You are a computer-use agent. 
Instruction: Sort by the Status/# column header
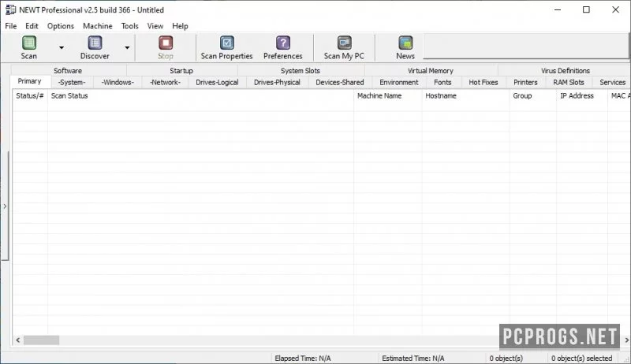click(30, 96)
